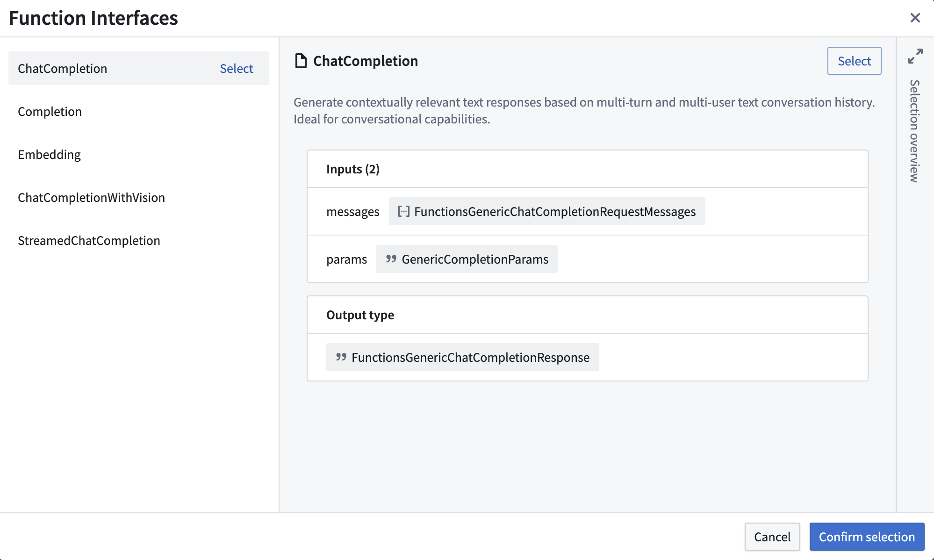Click the Output type heading
Screen dimensions: 934x560
pyautogui.click(x=360, y=315)
